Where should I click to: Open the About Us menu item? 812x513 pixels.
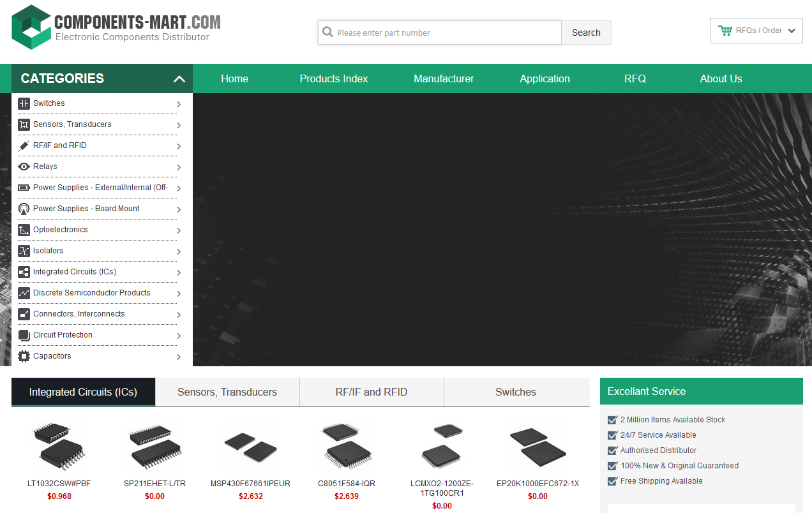coord(721,78)
